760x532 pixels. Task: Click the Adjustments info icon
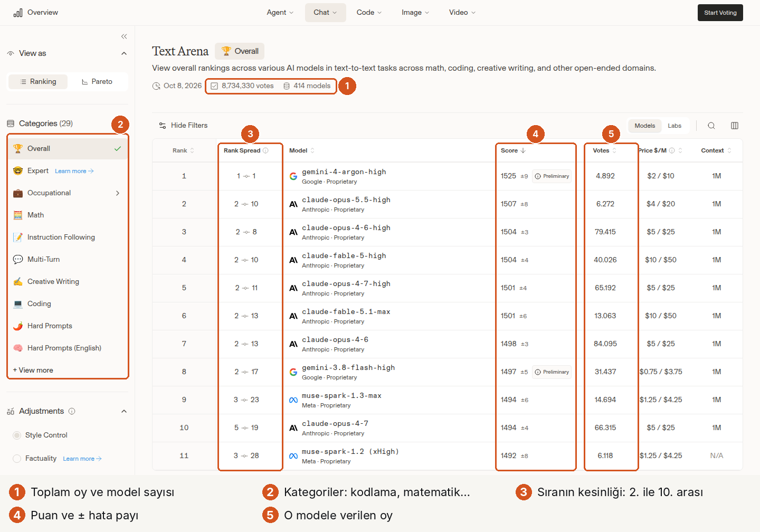72,411
